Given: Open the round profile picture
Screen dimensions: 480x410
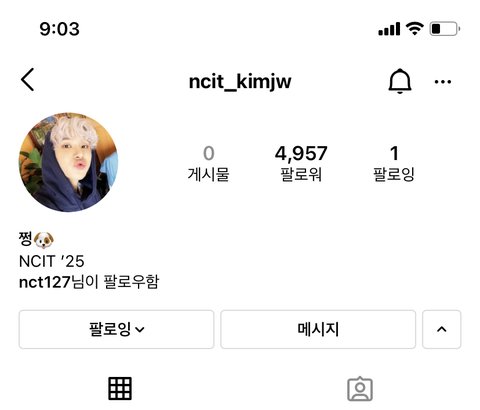Looking at the screenshot, I should 68,162.
